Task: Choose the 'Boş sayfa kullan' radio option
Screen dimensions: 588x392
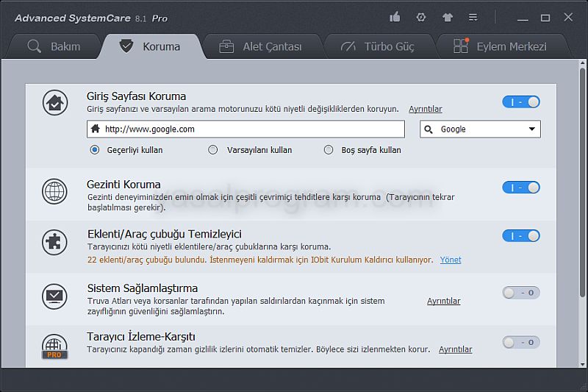Action: pos(329,150)
